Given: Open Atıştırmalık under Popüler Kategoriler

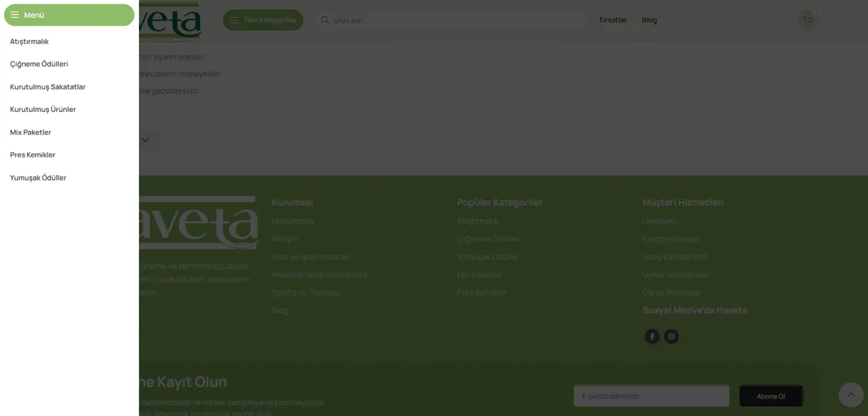Looking at the screenshot, I should 478,221.
